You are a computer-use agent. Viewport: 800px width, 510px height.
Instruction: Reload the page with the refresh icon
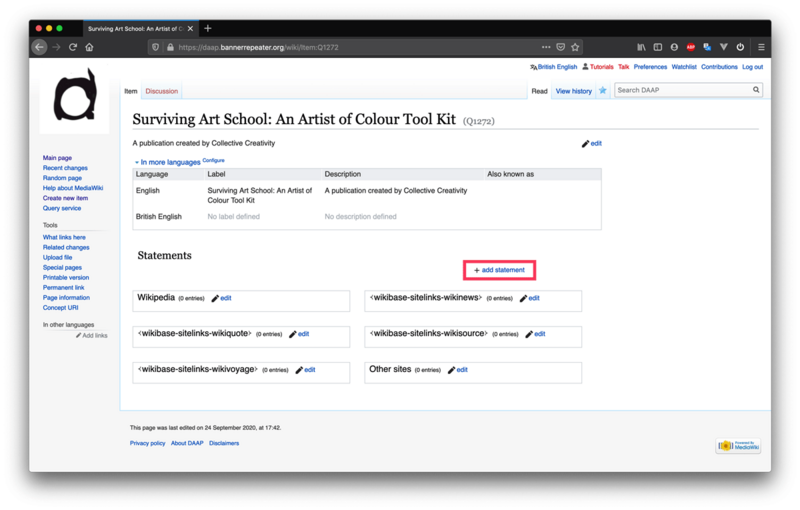pyautogui.click(x=73, y=47)
